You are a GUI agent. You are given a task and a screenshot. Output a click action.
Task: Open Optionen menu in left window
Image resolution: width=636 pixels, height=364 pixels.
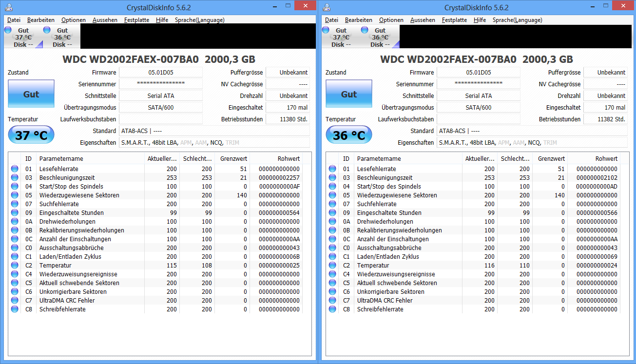[74, 20]
